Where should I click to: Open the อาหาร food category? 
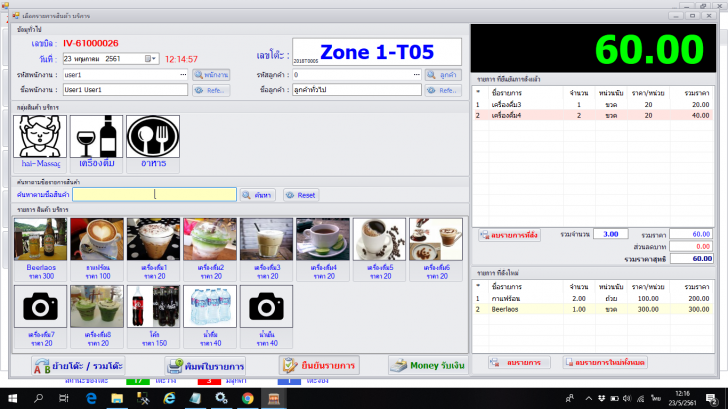[x=153, y=143]
